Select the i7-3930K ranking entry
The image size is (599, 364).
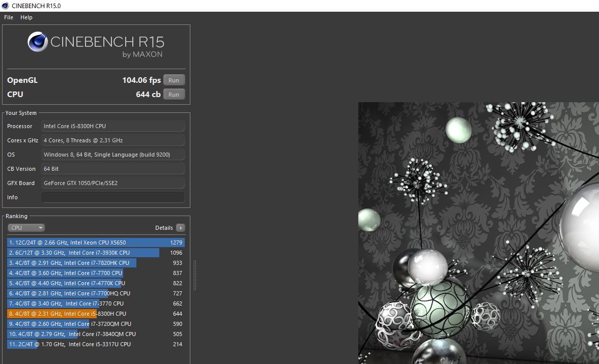[x=96, y=253]
